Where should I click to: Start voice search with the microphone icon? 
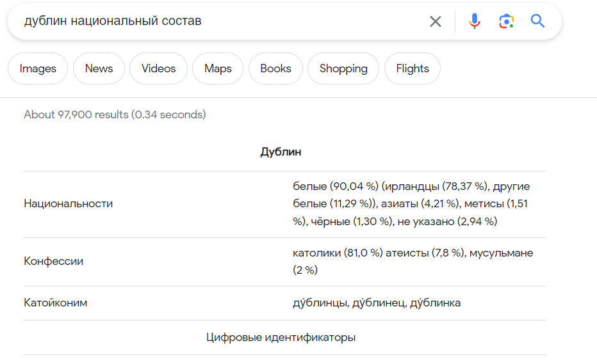click(x=475, y=21)
